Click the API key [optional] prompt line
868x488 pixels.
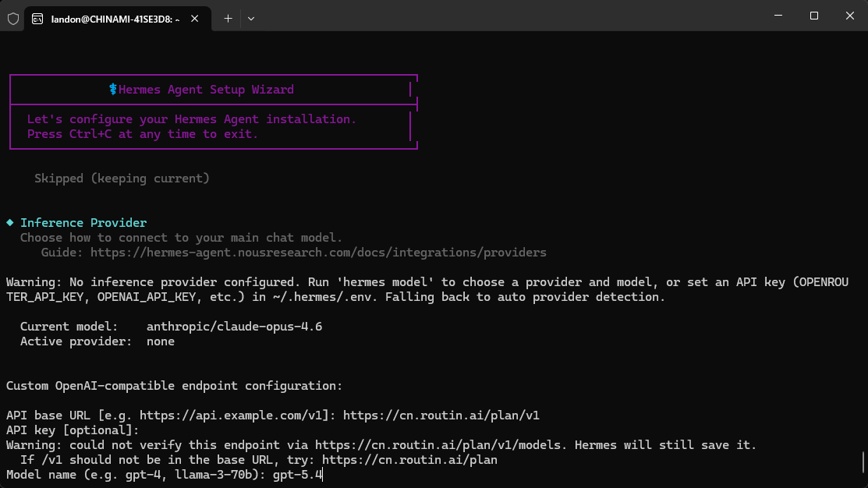73,430
